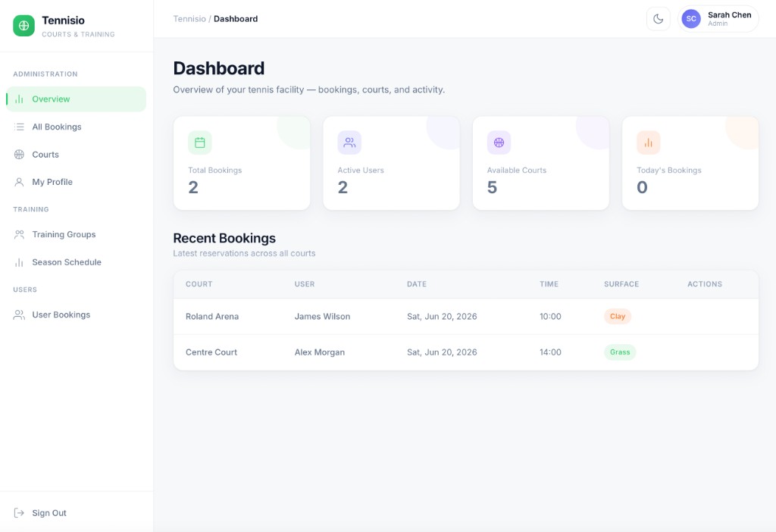This screenshot has height=532, width=776.
Task: Open Training Groups page
Action: (x=77, y=235)
